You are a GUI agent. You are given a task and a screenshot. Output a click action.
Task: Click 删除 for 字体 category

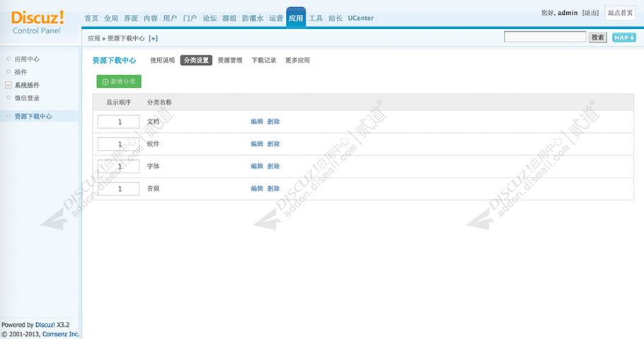point(274,166)
